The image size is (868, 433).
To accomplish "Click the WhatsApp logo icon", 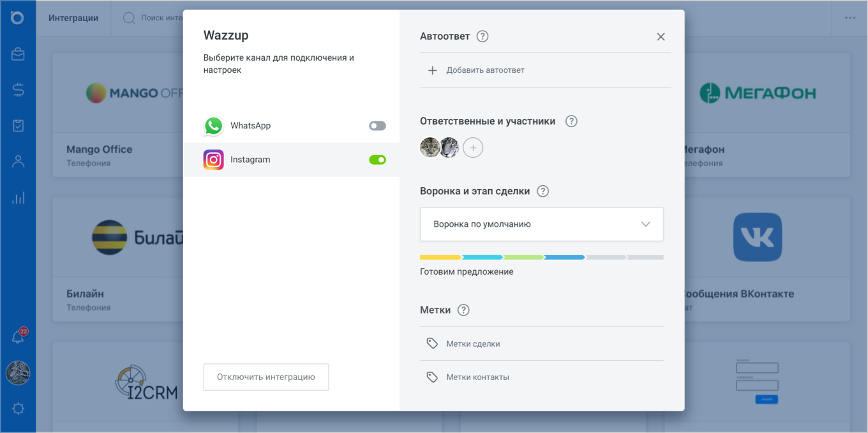I will click(213, 126).
